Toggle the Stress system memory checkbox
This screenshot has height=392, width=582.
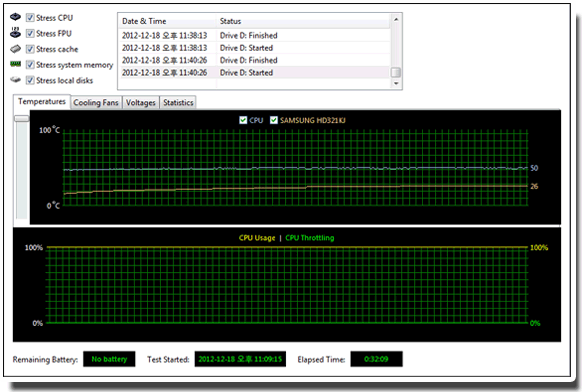(x=30, y=65)
